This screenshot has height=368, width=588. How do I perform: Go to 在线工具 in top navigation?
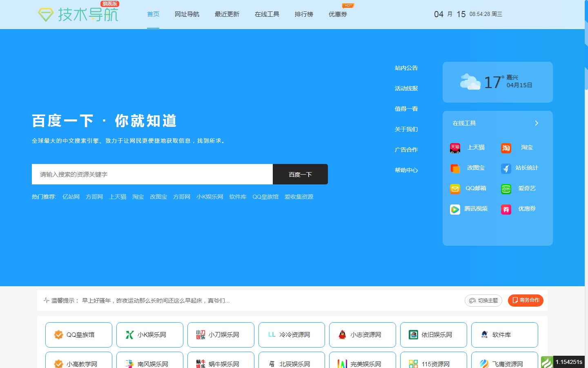[x=267, y=14]
